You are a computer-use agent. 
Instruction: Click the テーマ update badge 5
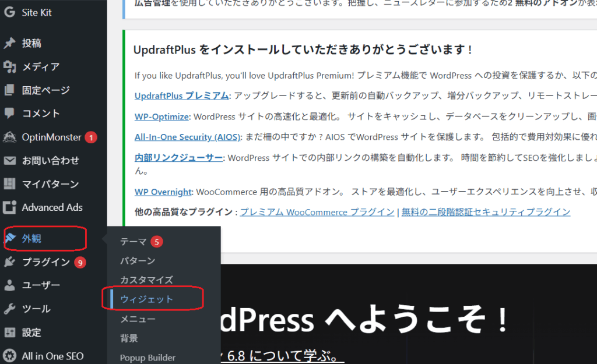156,242
